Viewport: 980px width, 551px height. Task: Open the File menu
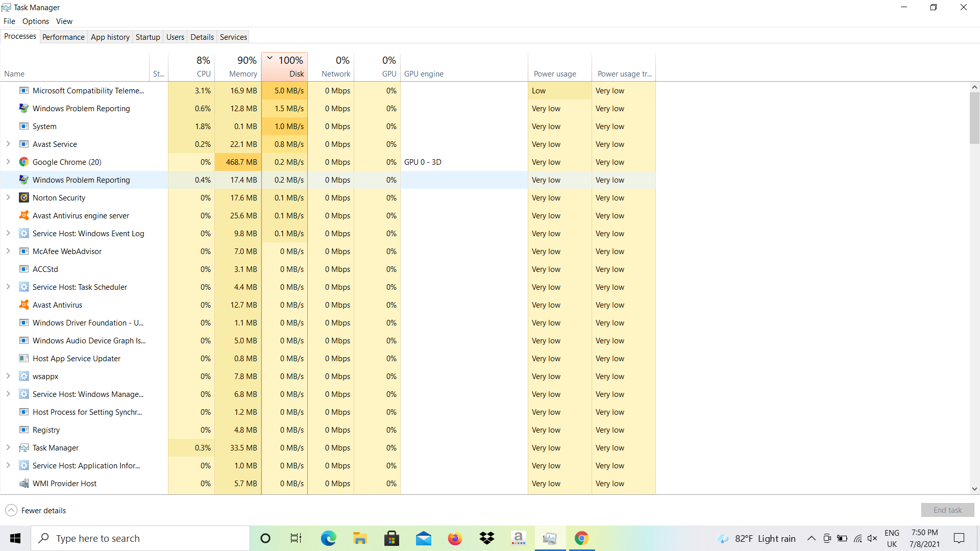coord(9,21)
